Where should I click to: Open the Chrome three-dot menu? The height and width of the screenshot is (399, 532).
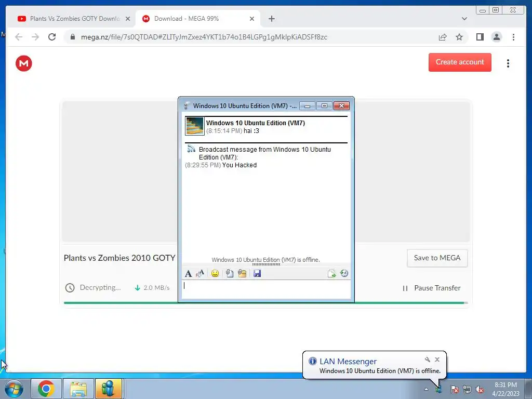click(x=513, y=37)
